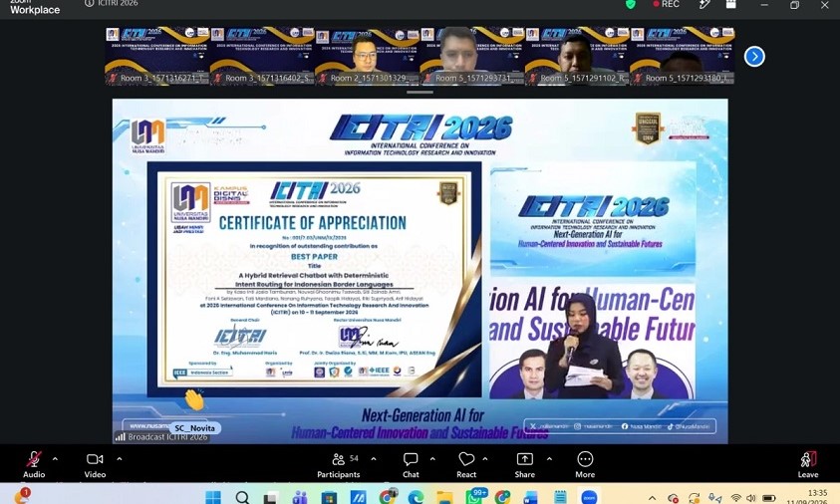Unmute the microphone with the Audio button
The width and height of the screenshot is (840, 504).
point(34,464)
